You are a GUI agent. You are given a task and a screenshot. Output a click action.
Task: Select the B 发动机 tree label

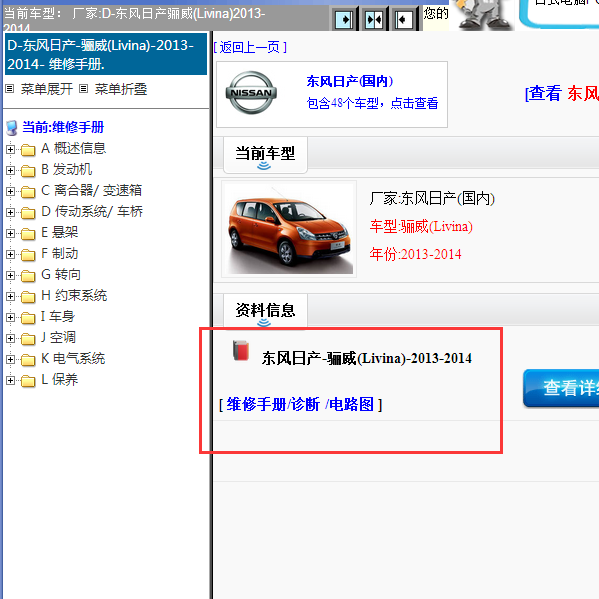coord(66,170)
